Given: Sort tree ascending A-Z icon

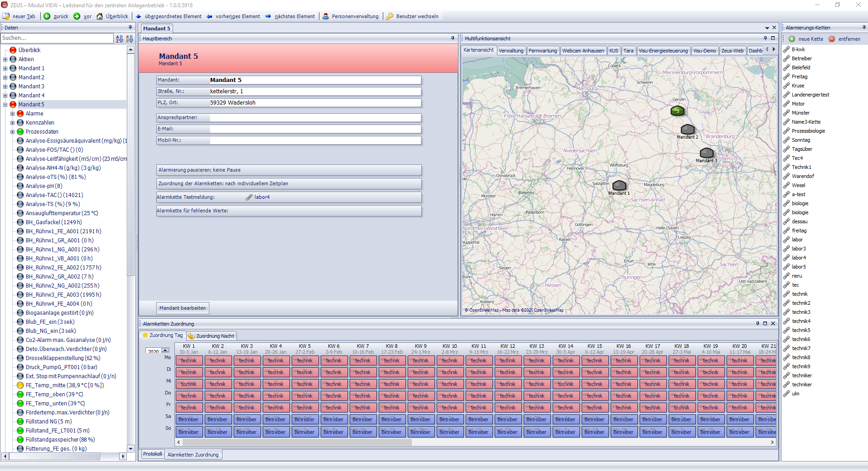Looking at the screenshot, I should (x=120, y=38).
